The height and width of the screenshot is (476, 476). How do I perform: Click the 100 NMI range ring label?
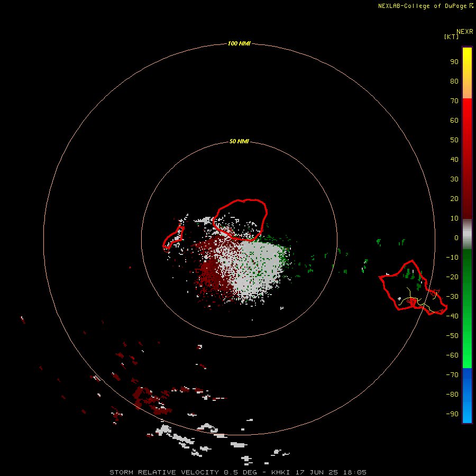pyautogui.click(x=239, y=43)
